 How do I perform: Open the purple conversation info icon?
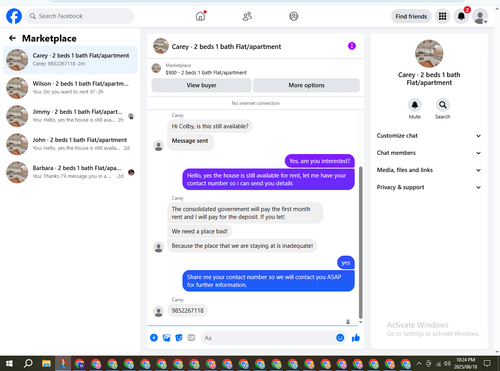tap(352, 46)
